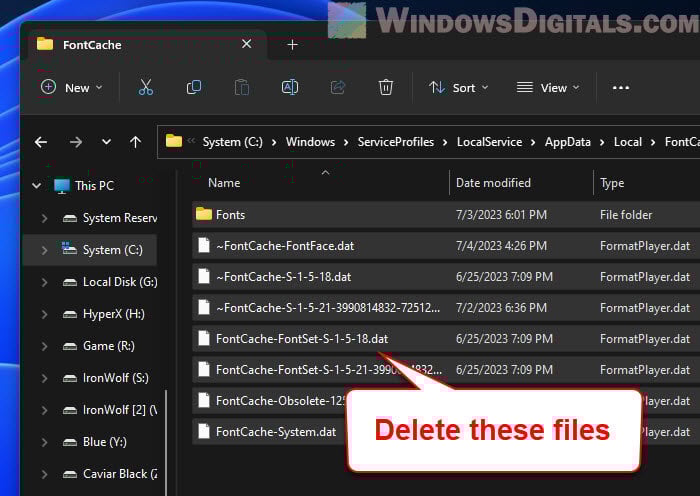Open the See more three-dots menu

621,88
